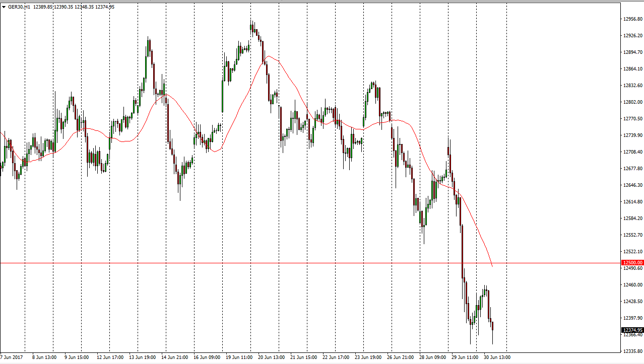Select the red 12500.00 price level label
This screenshot has width=644, height=364.
pyautogui.click(x=632, y=263)
